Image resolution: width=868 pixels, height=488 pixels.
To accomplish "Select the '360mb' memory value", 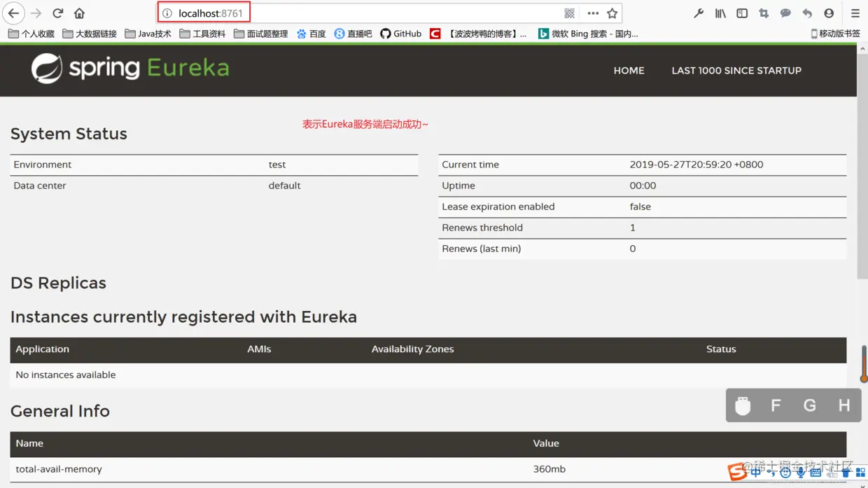I will (549, 469).
